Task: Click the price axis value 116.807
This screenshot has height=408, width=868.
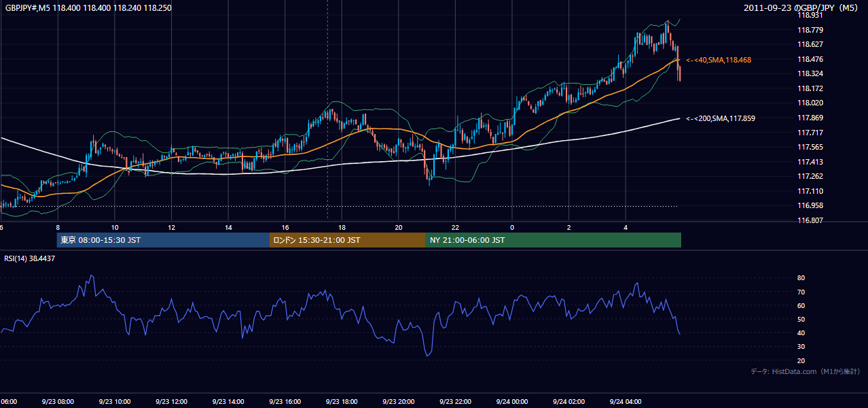Action: pos(811,220)
